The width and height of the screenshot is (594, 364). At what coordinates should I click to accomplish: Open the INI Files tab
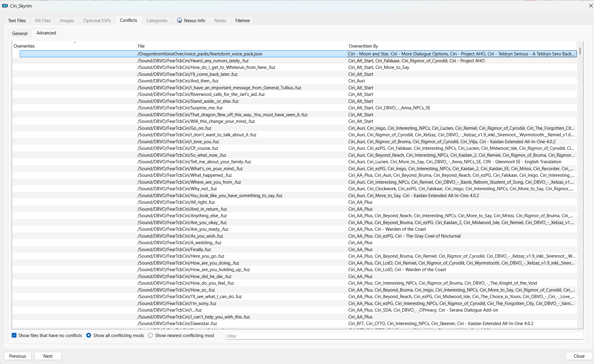click(x=43, y=20)
